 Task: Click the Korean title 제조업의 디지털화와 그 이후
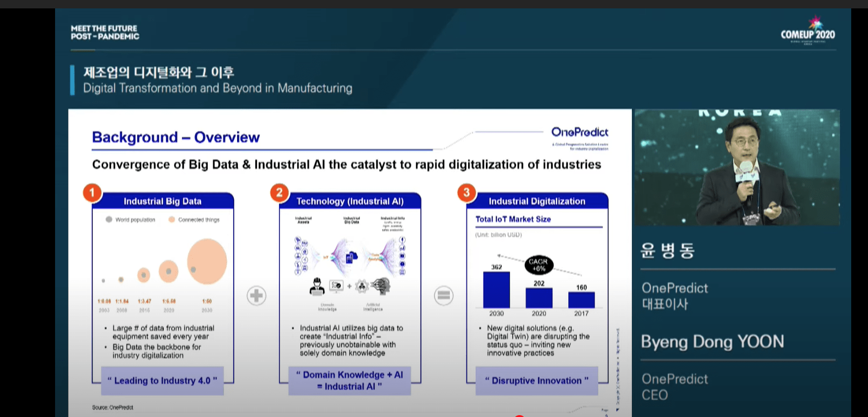(159, 72)
